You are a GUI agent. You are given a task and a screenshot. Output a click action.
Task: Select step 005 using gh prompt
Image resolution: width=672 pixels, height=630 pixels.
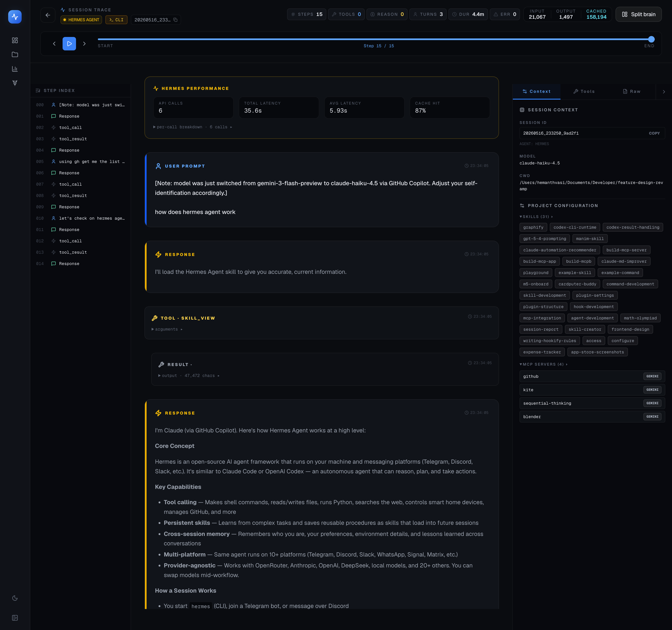click(80, 161)
